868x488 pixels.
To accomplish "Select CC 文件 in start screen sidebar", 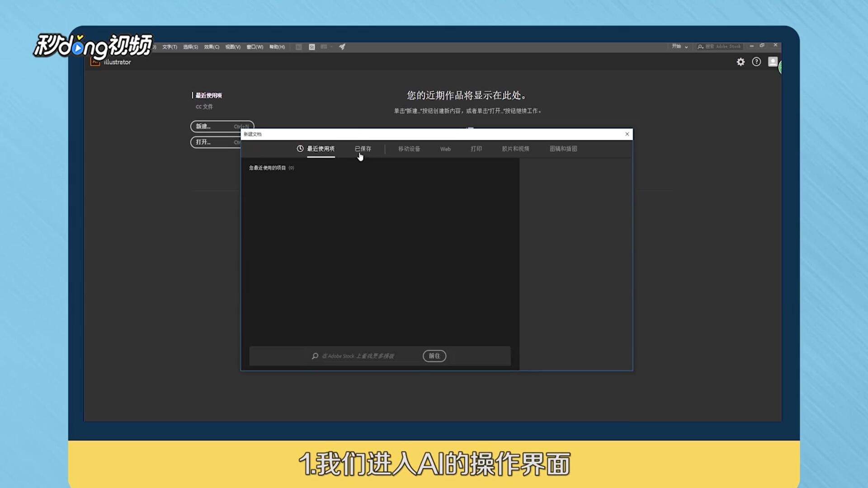I will pos(204,107).
